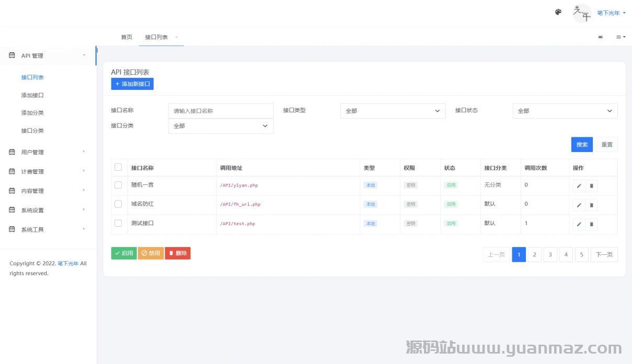Click the 启用 status badge in 测试接口 row

click(x=451, y=224)
